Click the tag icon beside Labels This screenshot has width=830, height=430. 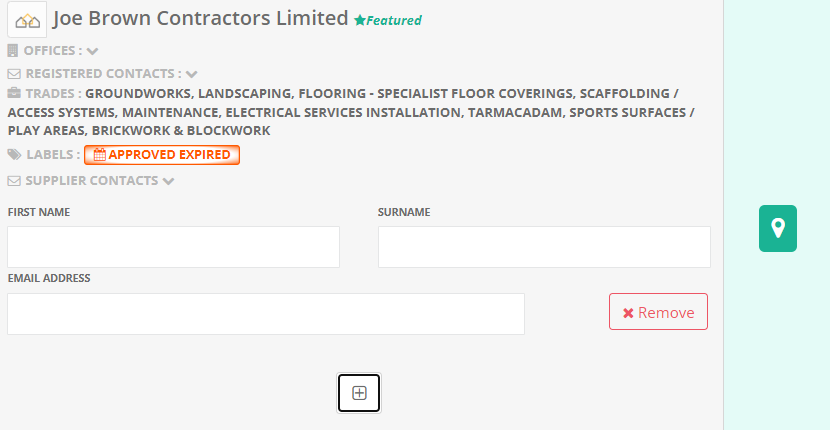coord(14,155)
